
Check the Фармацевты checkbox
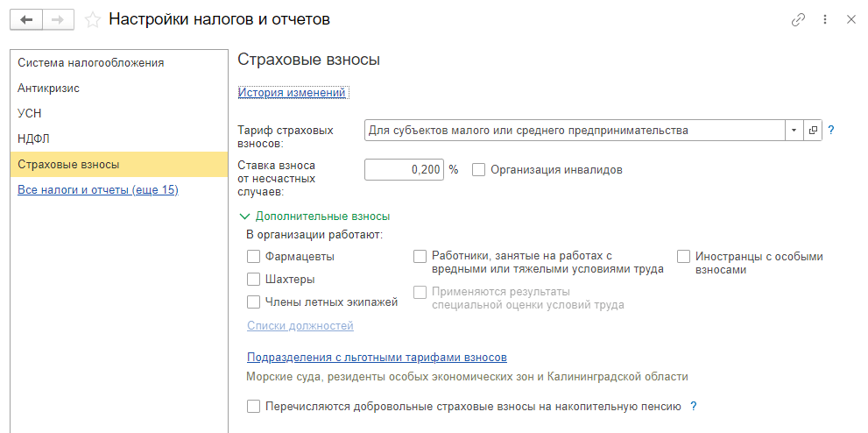tap(254, 257)
